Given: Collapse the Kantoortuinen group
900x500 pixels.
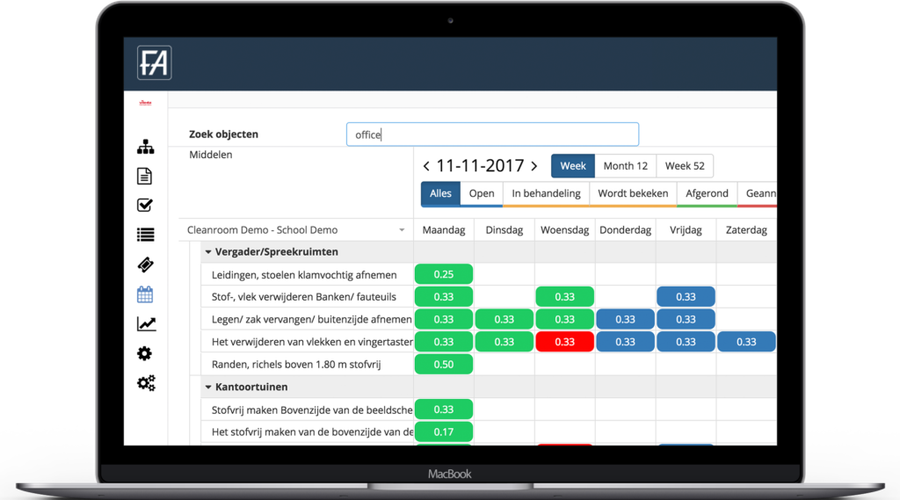Looking at the screenshot, I should (x=208, y=387).
